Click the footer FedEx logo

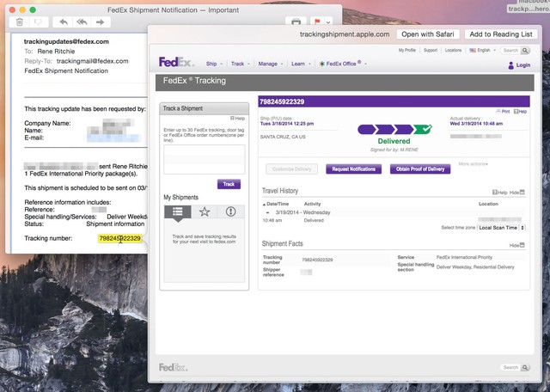tap(174, 367)
